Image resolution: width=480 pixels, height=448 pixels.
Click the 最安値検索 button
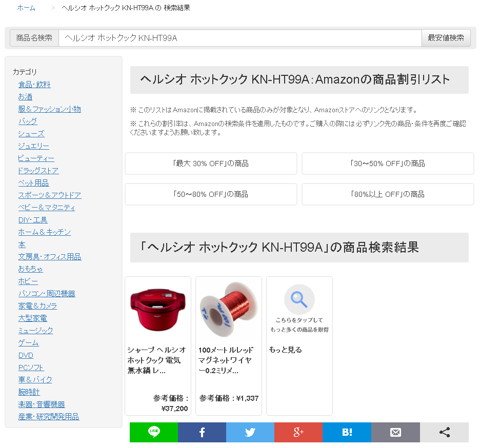click(446, 38)
